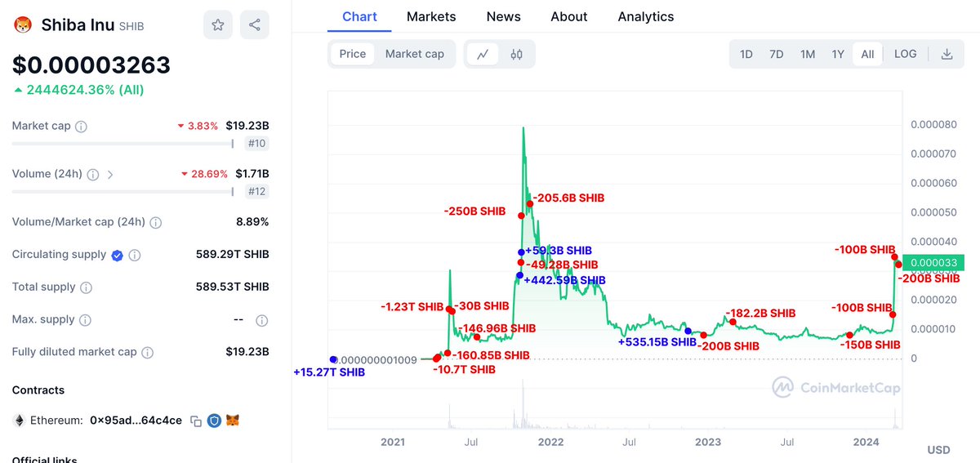Click the +535.15B SHIB blue marker

(688, 332)
